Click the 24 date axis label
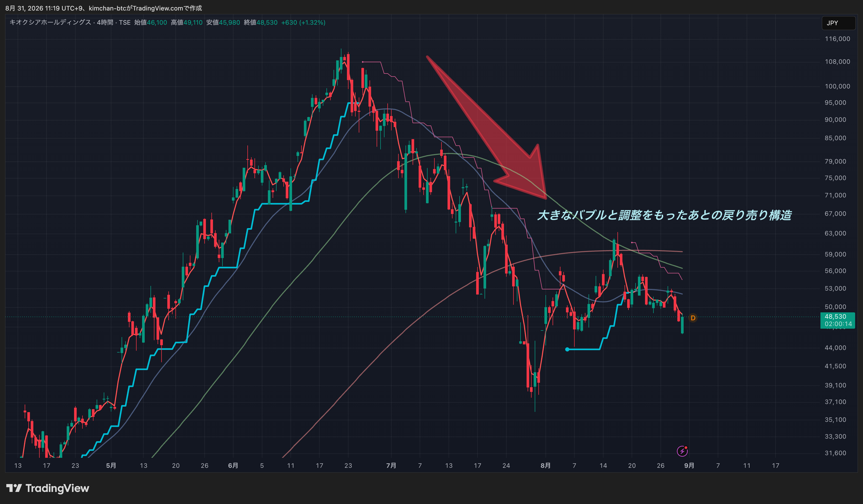This screenshot has height=504, width=863. [x=506, y=466]
